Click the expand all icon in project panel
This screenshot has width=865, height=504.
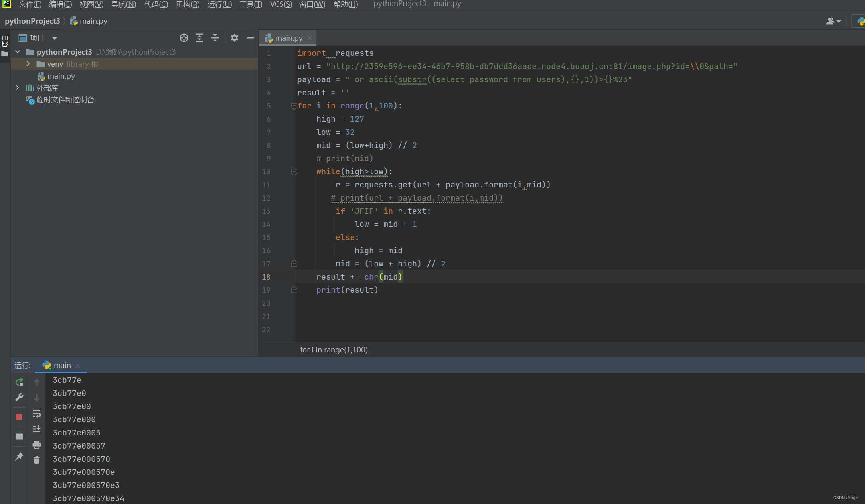(x=199, y=38)
